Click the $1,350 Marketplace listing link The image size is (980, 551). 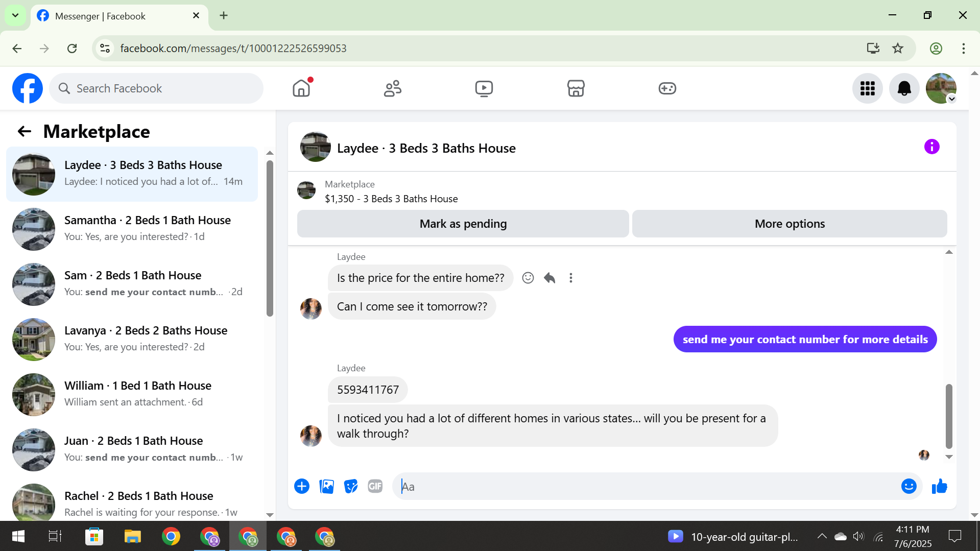click(x=391, y=199)
